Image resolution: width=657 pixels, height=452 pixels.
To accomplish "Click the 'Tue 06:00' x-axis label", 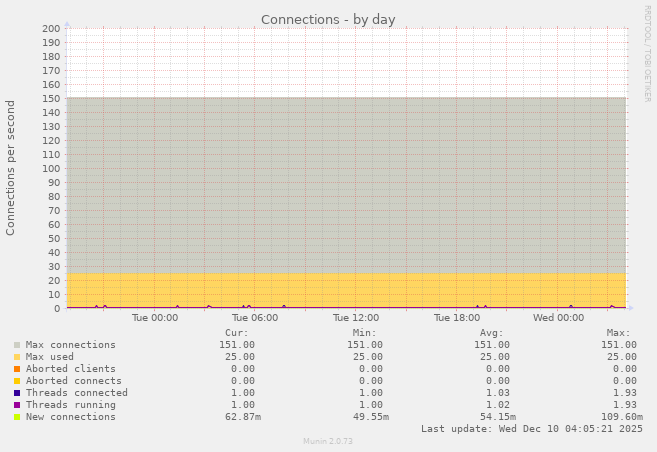I will pyautogui.click(x=255, y=318).
